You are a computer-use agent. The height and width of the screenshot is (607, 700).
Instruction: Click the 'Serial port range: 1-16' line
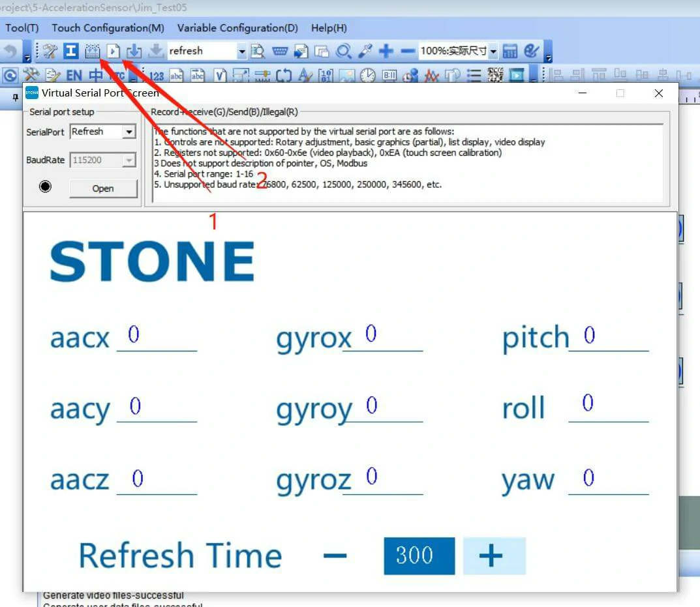pos(204,174)
